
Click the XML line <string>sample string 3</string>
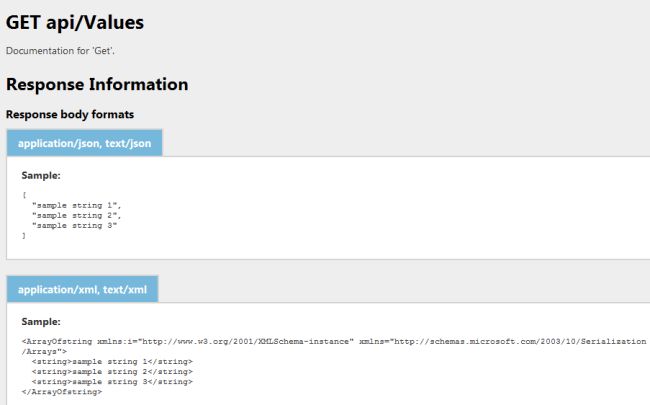tap(112, 381)
